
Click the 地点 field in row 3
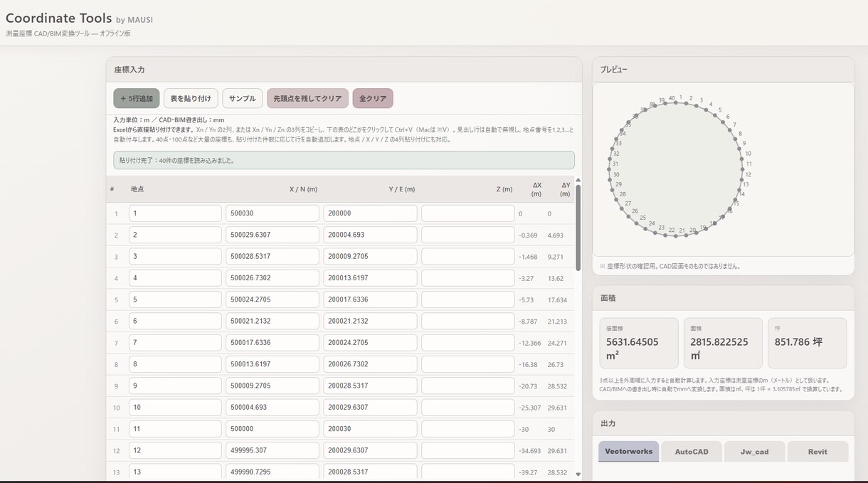click(175, 256)
